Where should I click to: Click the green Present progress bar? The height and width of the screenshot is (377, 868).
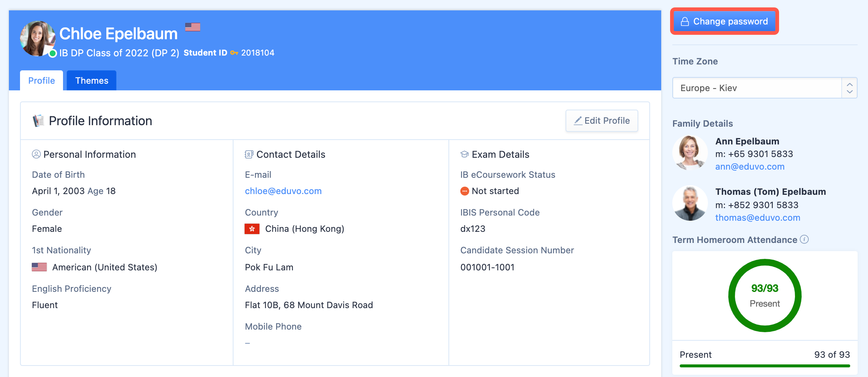[x=765, y=366]
